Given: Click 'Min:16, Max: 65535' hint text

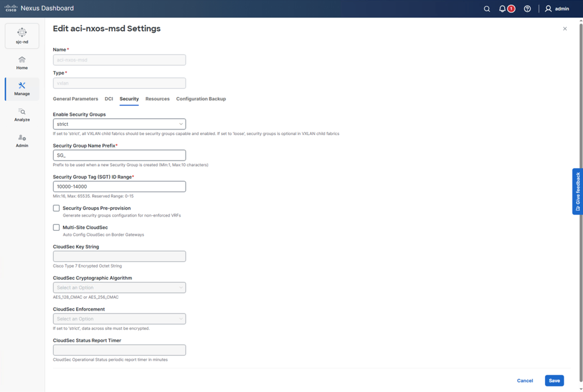Looking at the screenshot, I should 93,196.
